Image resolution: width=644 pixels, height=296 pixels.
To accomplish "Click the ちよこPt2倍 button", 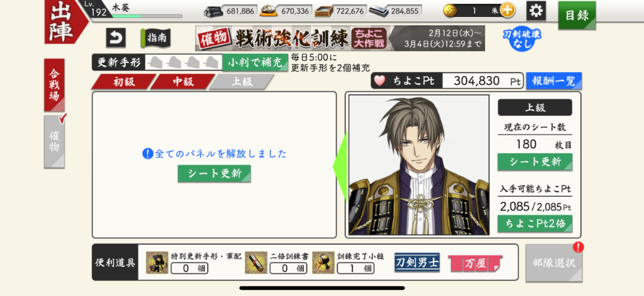I will coord(535,224).
